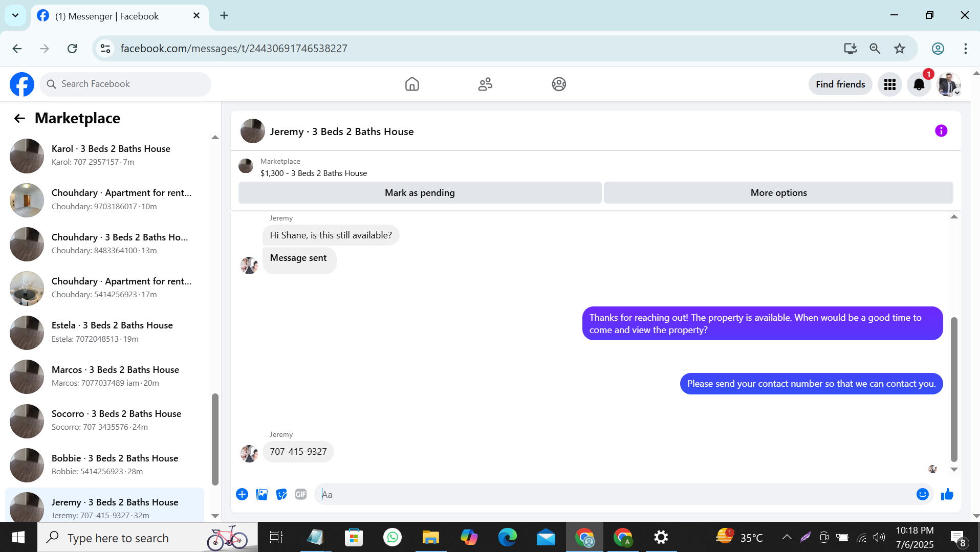The image size is (980, 552).
Task: Expand the tab search dropdown arrow
Action: [x=15, y=15]
